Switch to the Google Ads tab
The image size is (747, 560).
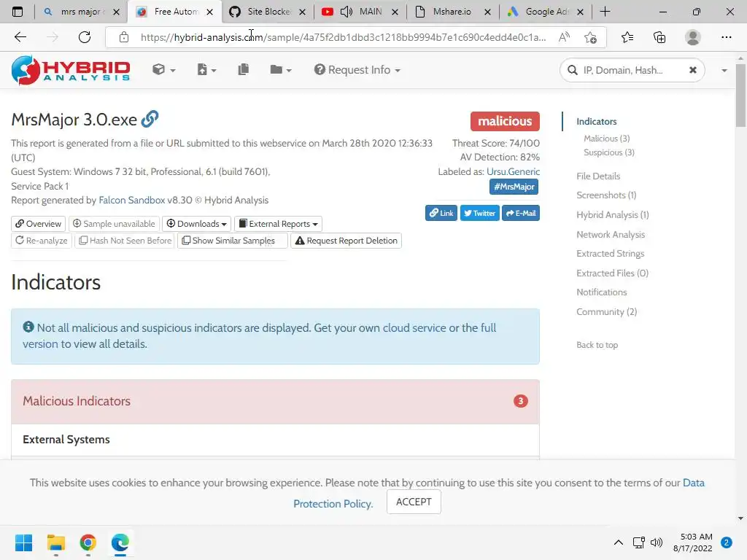[546, 12]
